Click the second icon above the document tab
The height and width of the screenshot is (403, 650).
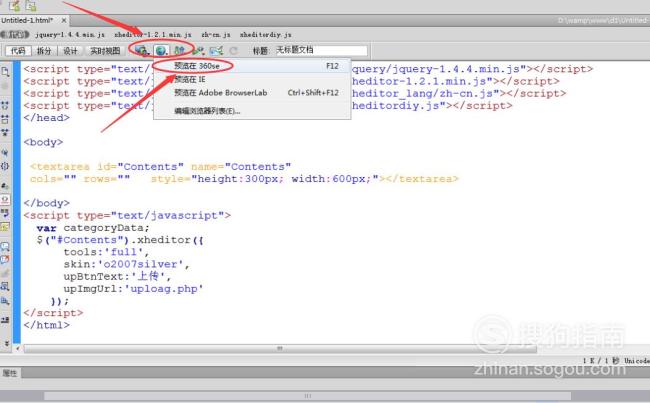click(x=31, y=5)
